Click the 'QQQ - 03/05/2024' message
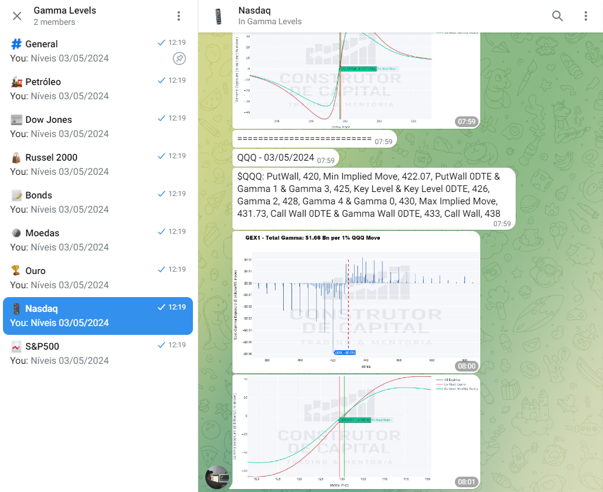Viewport: 603px width, 492px height. pos(286,158)
